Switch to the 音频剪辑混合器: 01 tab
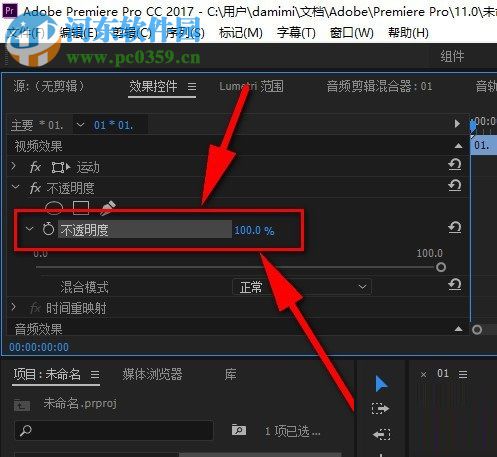 [x=379, y=87]
